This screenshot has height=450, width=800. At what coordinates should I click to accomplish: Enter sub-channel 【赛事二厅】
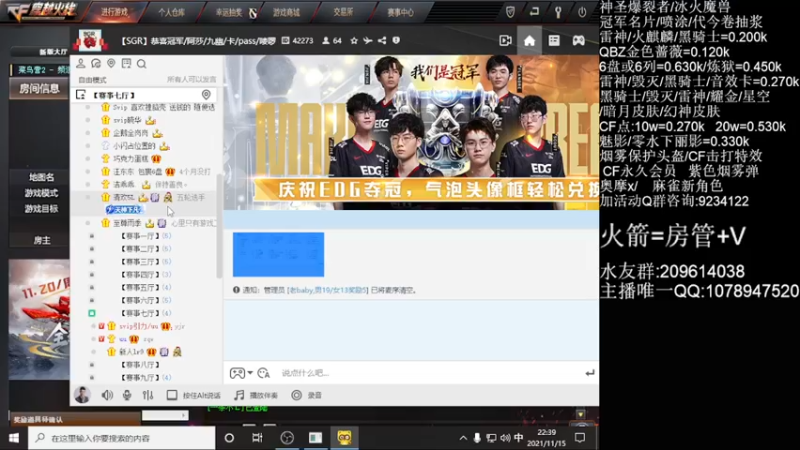pyautogui.click(x=140, y=248)
